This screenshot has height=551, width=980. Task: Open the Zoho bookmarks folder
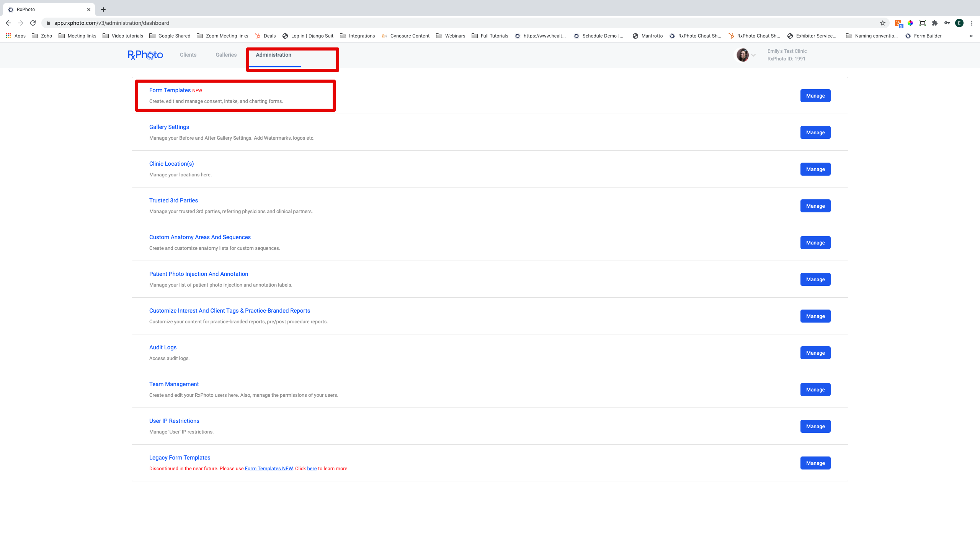point(42,36)
